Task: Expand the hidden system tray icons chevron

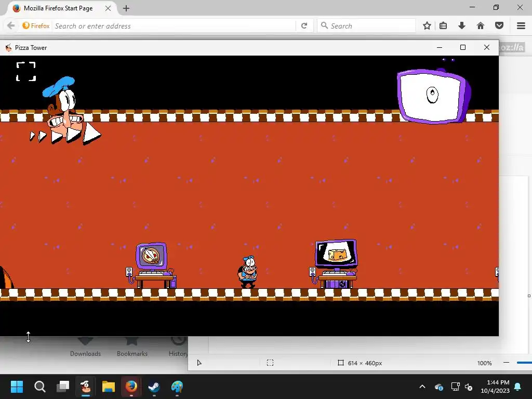Action: pos(422,387)
